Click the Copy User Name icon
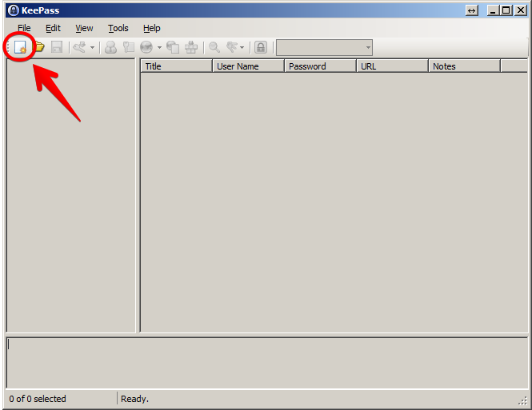The image size is (532, 410). (110, 47)
